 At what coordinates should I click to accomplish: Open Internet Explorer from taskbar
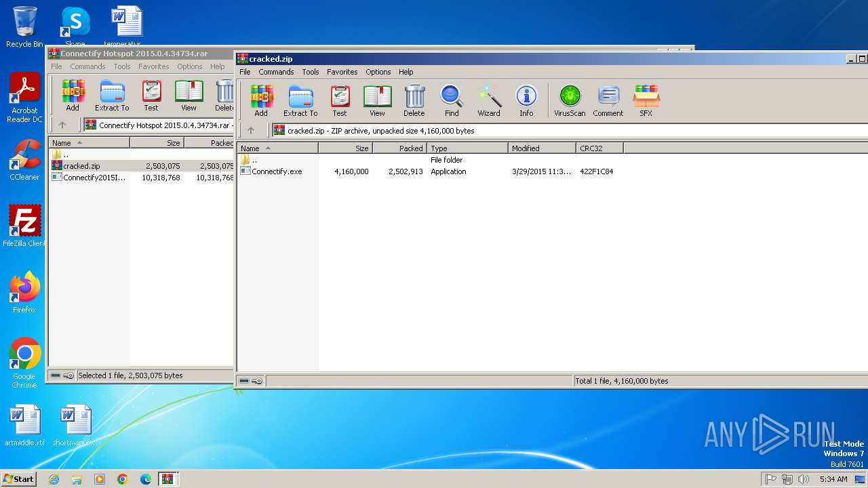coord(54,479)
